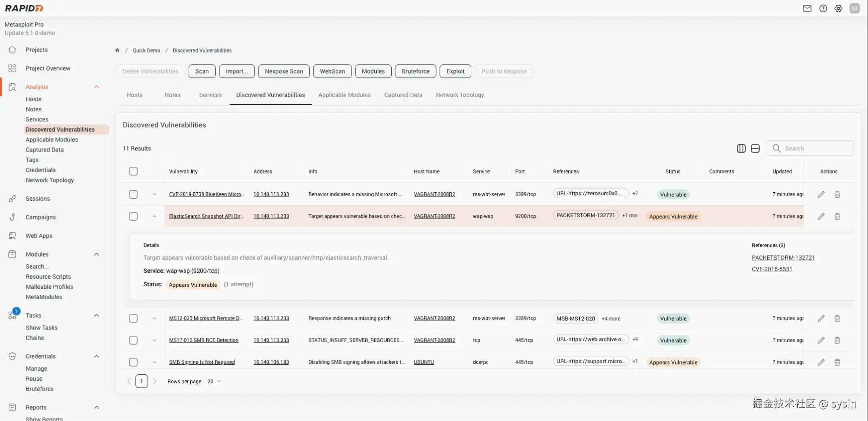Click the Rapid7 logo
The width and height of the screenshot is (868, 421).
pyautogui.click(x=24, y=8)
